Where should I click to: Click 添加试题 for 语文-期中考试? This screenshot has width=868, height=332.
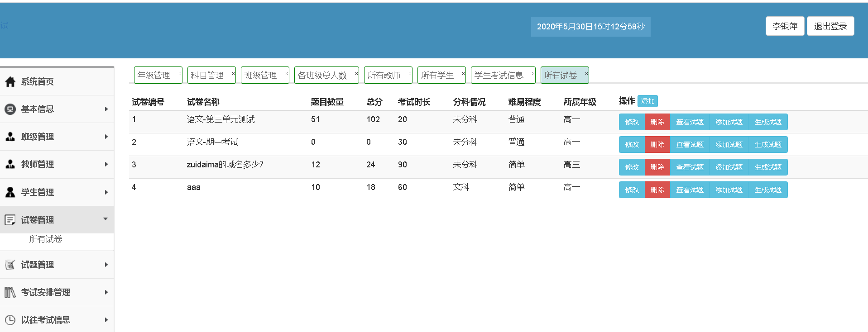click(x=729, y=145)
